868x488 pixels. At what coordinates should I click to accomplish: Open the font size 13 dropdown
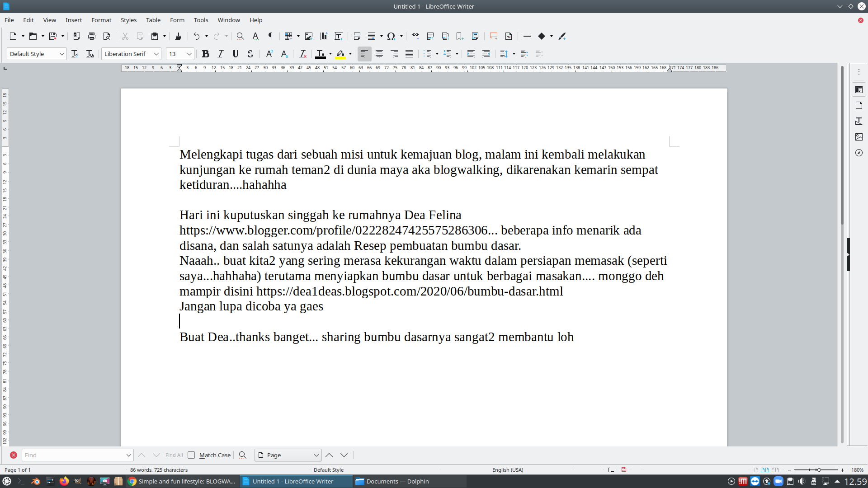point(189,54)
